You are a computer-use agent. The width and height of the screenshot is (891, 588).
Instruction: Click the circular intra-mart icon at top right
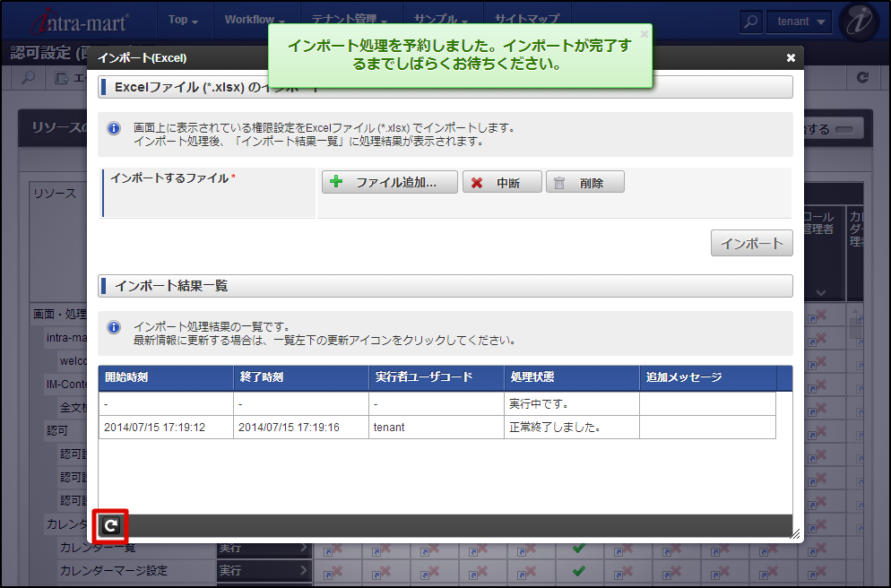pos(859,21)
